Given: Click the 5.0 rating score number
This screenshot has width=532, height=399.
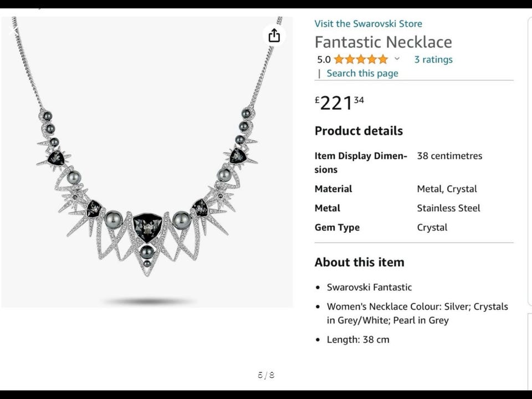Looking at the screenshot, I should [324, 60].
